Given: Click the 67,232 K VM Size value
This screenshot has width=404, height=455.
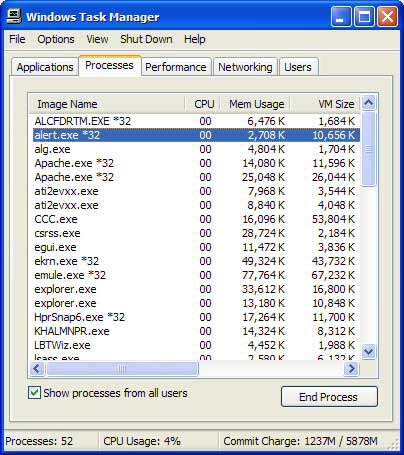Looking at the screenshot, I should point(333,275).
